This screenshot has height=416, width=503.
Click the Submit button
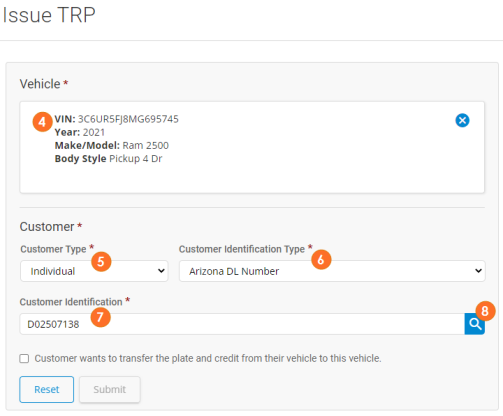click(x=110, y=389)
